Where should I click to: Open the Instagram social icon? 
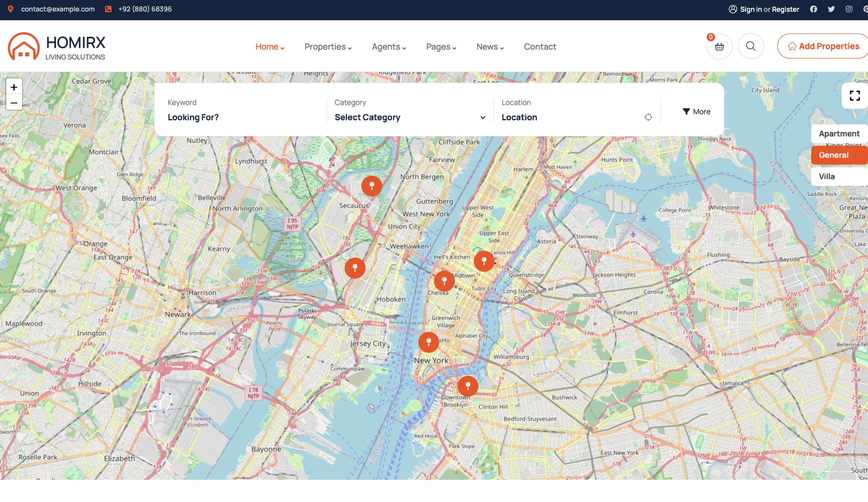tap(849, 9)
